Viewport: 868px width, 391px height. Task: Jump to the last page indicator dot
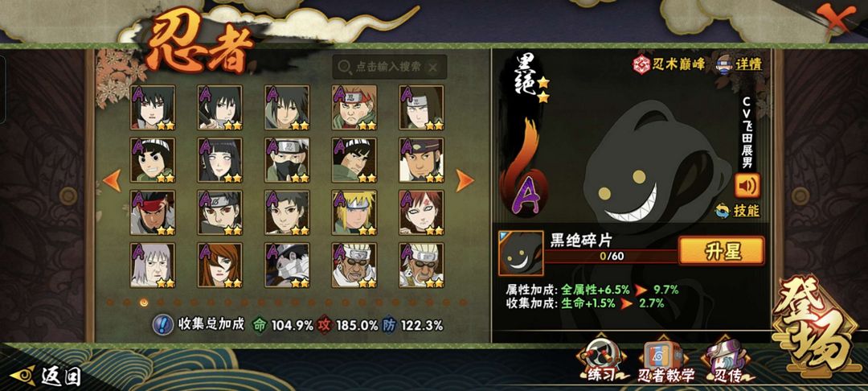[x=463, y=303]
